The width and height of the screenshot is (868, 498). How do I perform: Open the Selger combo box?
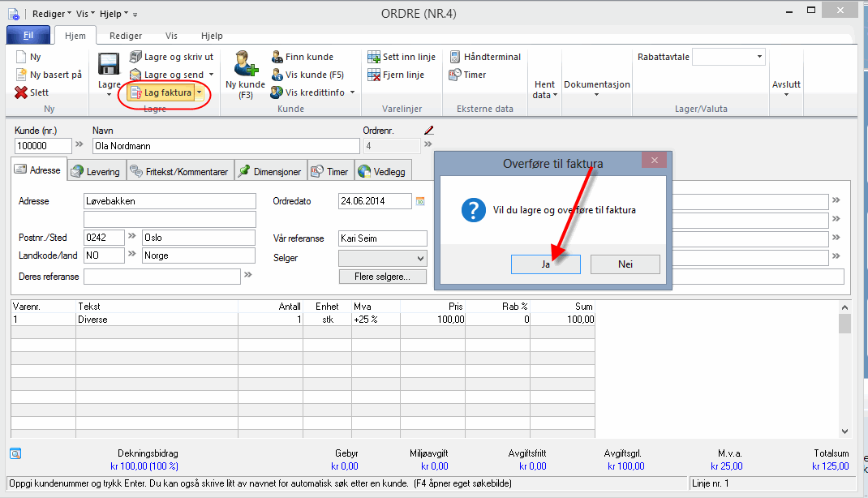(382, 258)
